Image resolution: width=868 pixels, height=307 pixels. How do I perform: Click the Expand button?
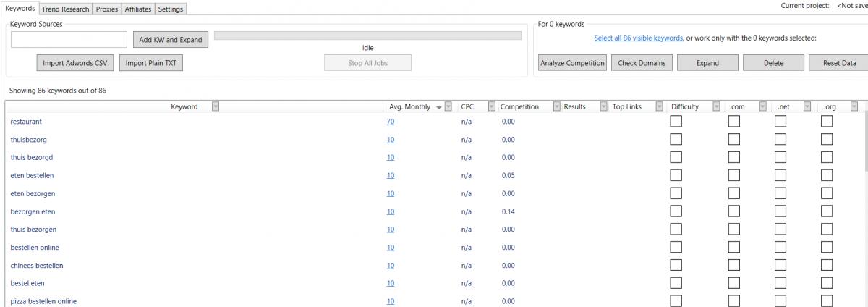(x=707, y=63)
